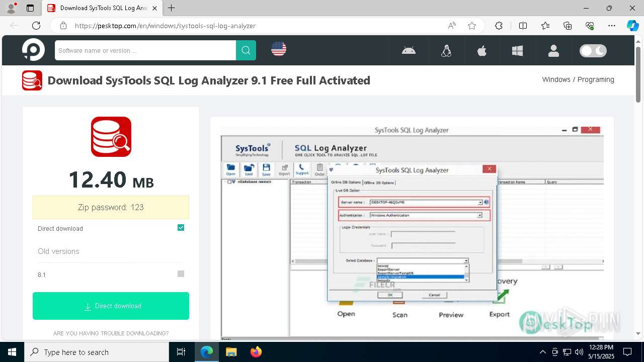Click the Old versions heading
Screen dimensions: 644x362
[58, 251]
